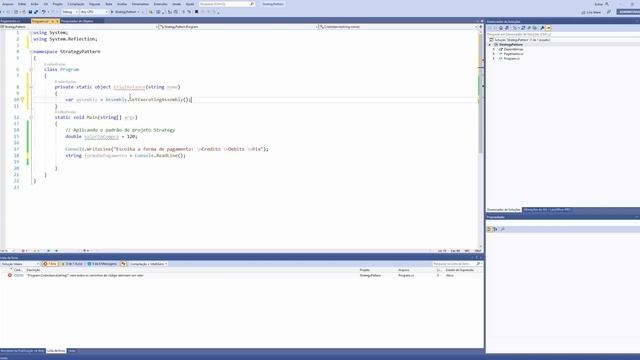This screenshot has height=360, width=640.
Task: Click Collapse All icon in Solution Explorer toolbar
Action: click(529, 28)
